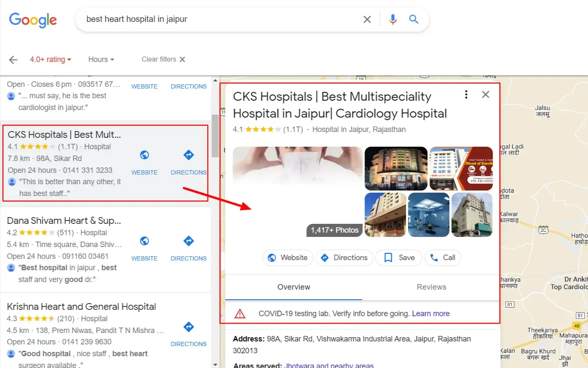This screenshot has width=588, height=368.
Task: Click the Theekariya place label on map
Action: 542,333
